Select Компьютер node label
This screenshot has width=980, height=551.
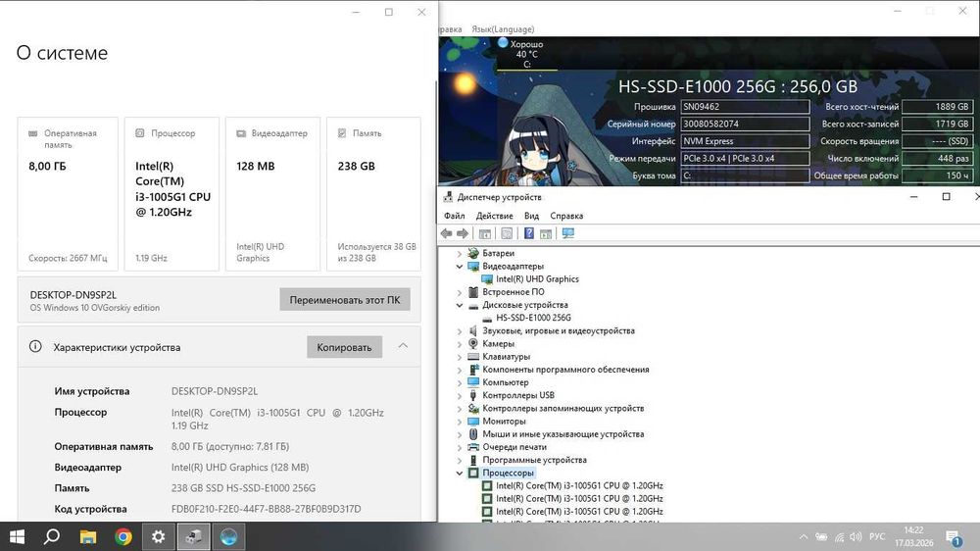point(505,382)
